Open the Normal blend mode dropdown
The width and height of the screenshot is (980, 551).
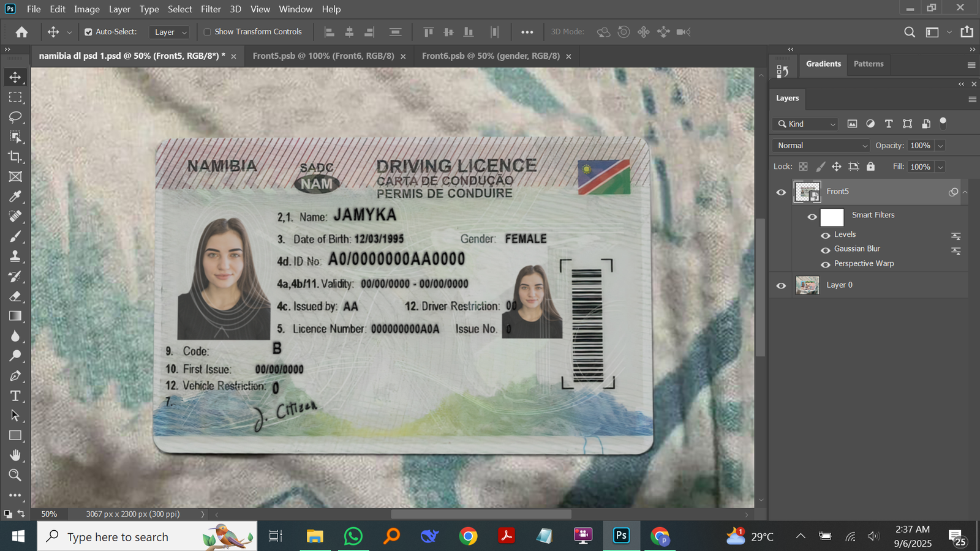tap(821, 146)
